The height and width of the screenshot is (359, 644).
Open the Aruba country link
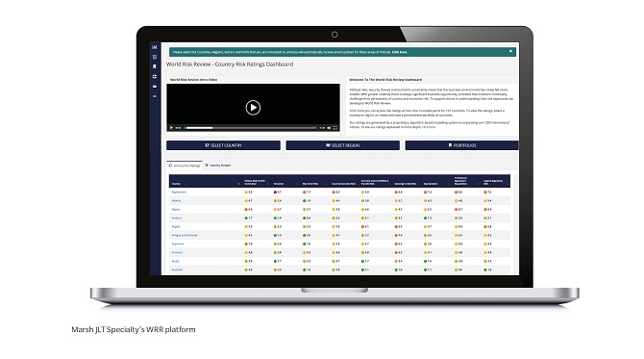pyautogui.click(x=175, y=261)
